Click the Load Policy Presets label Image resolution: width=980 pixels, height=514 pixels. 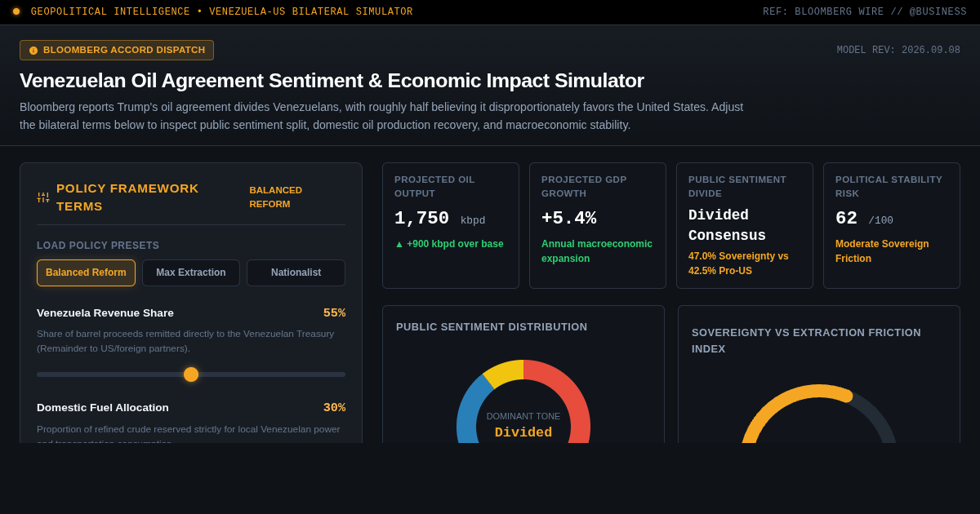(98, 246)
